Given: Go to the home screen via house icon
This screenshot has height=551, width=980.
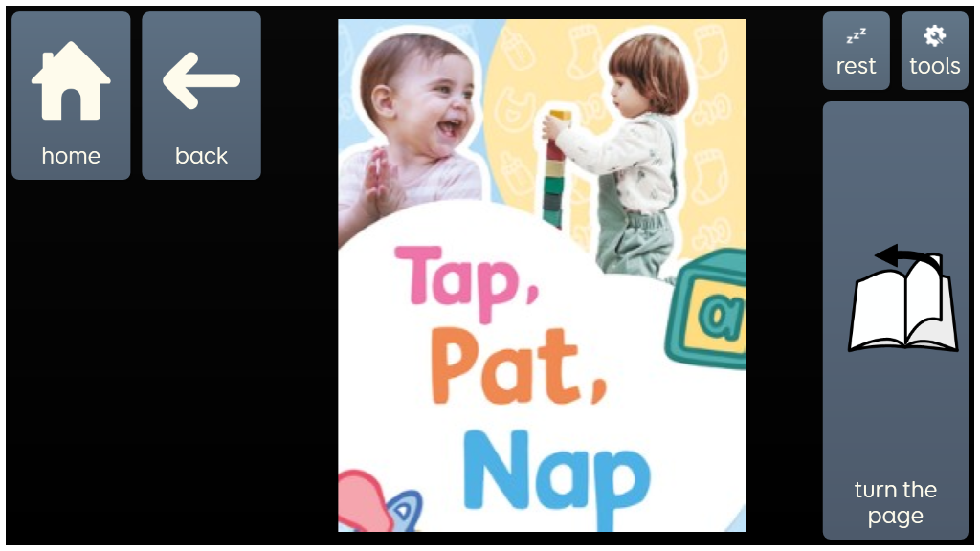Looking at the screenshot, I should (71, 80).
